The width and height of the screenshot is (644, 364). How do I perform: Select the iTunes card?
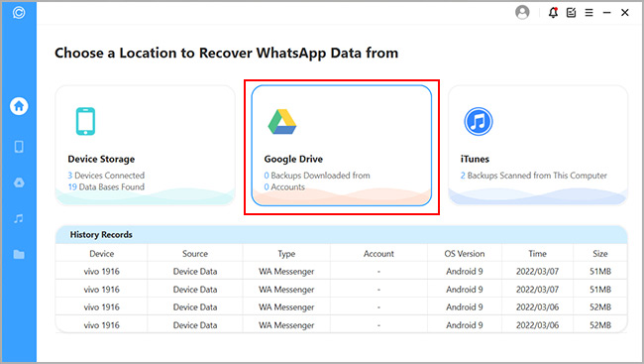[x=538, y=145]
